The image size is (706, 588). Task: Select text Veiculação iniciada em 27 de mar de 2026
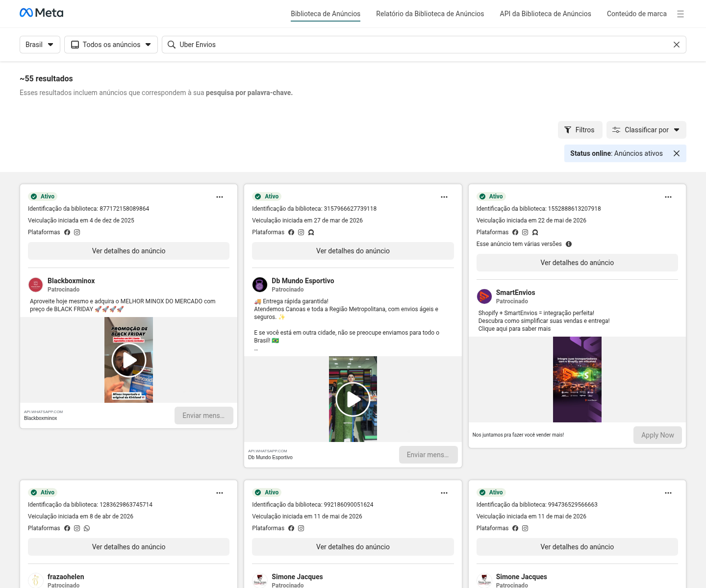coord(307,220)
